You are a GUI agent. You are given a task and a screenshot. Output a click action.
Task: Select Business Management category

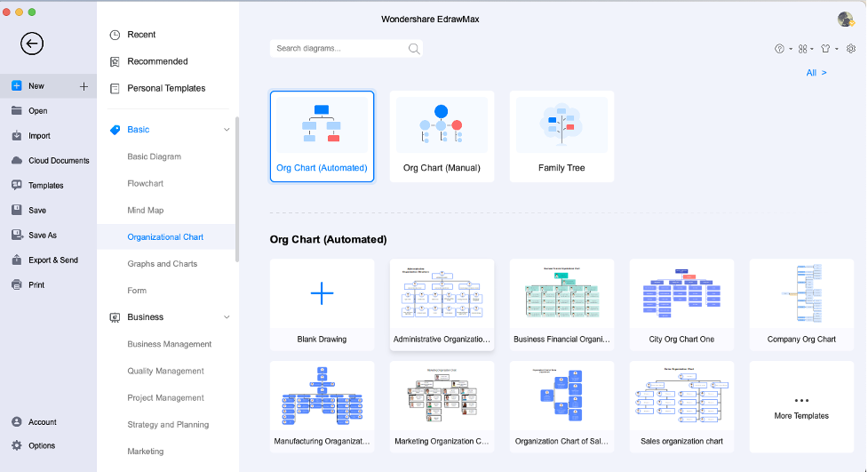170,344
